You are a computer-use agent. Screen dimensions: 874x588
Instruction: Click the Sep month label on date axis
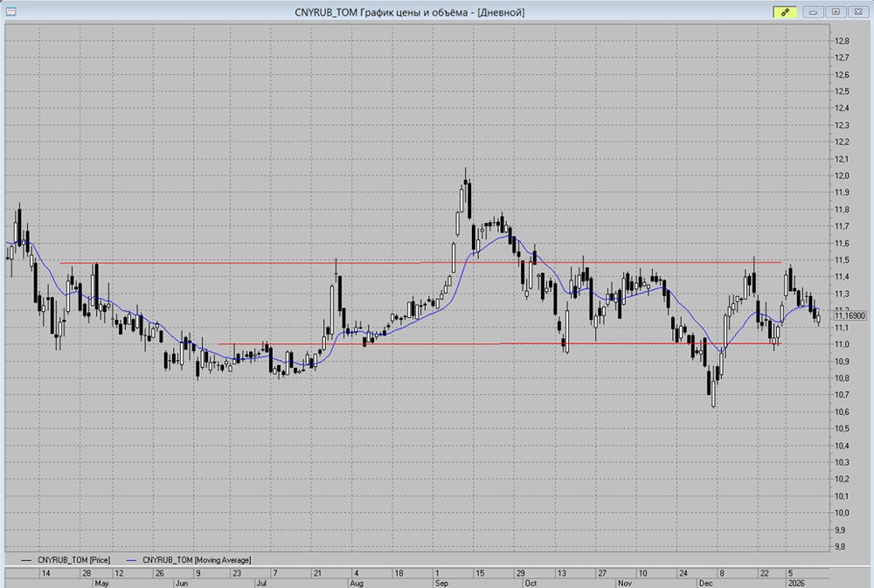pos(440,582)
